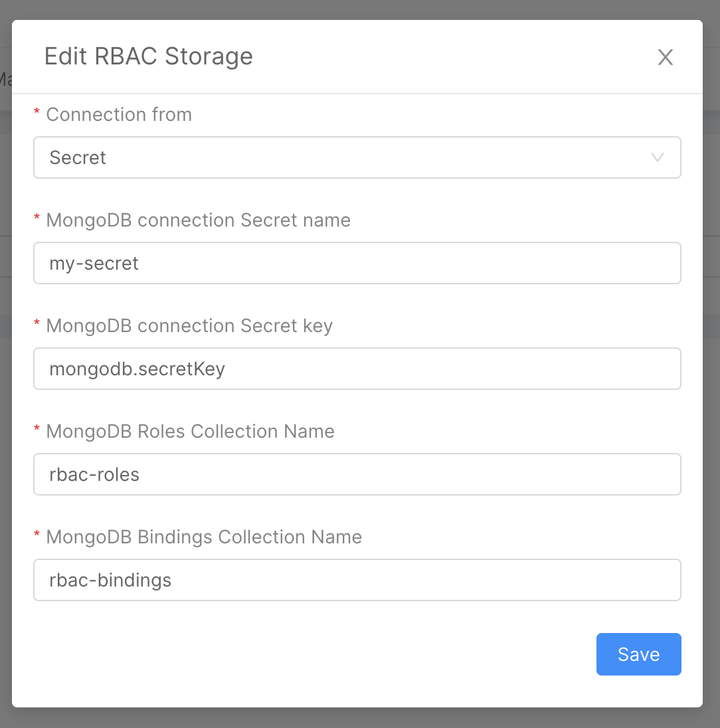Click the rbac-roles collection name field
720x728 pixels.
coord(357,474)
